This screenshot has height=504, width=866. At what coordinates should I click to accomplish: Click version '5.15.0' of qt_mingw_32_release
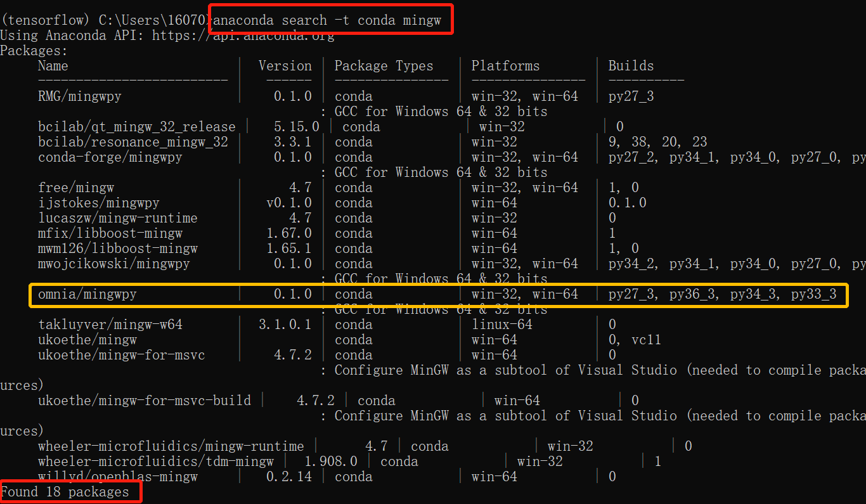click(x=297, y=127)
